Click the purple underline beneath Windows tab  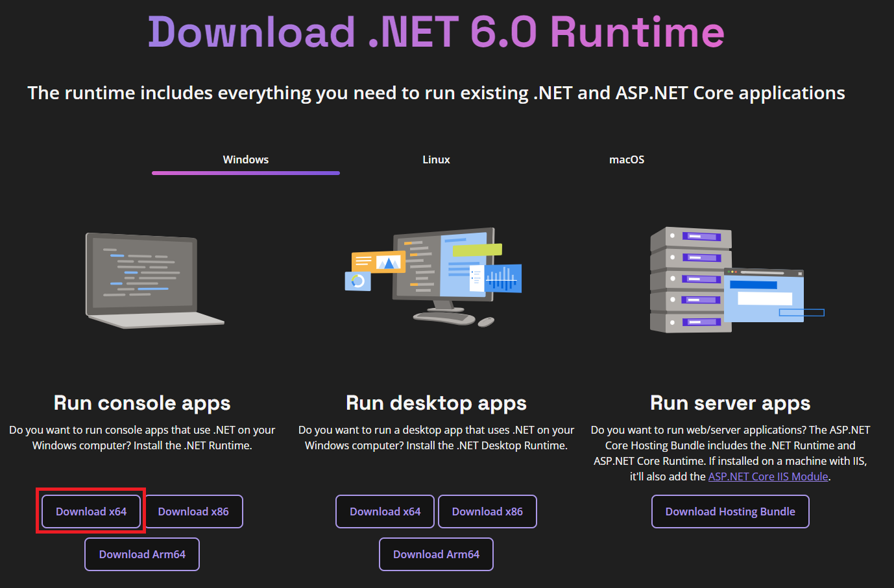coord(245,172)
